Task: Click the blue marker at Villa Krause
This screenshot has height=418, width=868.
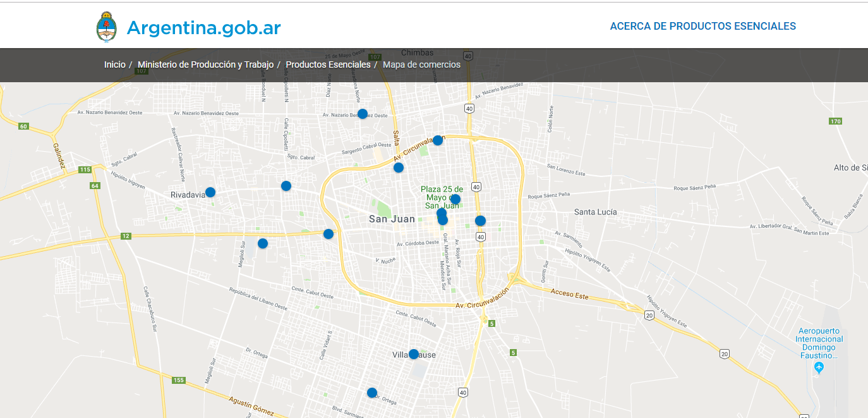Action: pos(413,354)
